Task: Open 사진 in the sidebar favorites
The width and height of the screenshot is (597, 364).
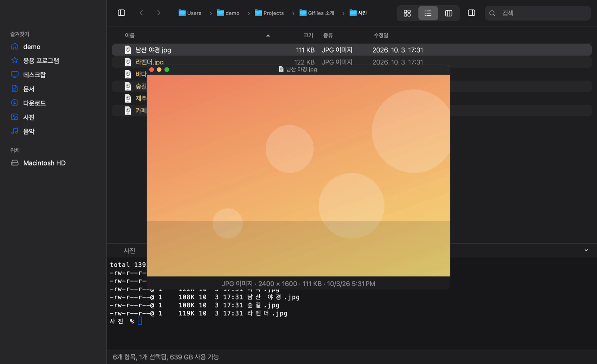Action: click(29, 117)
